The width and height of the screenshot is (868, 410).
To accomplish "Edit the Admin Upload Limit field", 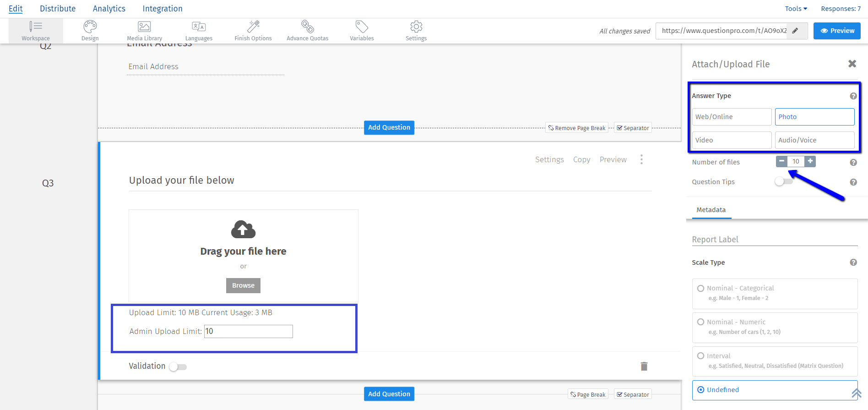I will point(248,331).
